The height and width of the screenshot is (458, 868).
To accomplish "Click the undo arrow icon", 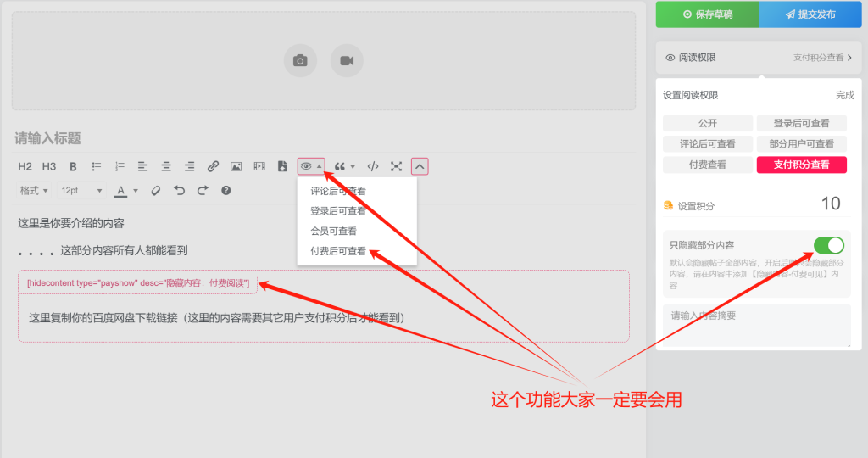I will pos(179,191).
